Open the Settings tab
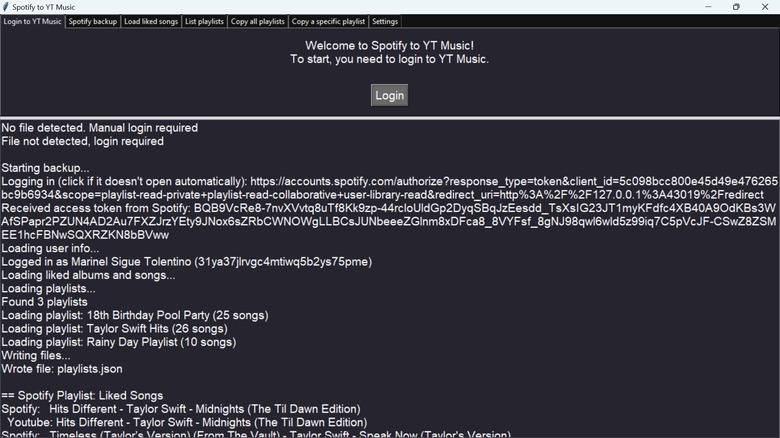The image size is (780, 438). 385,21
